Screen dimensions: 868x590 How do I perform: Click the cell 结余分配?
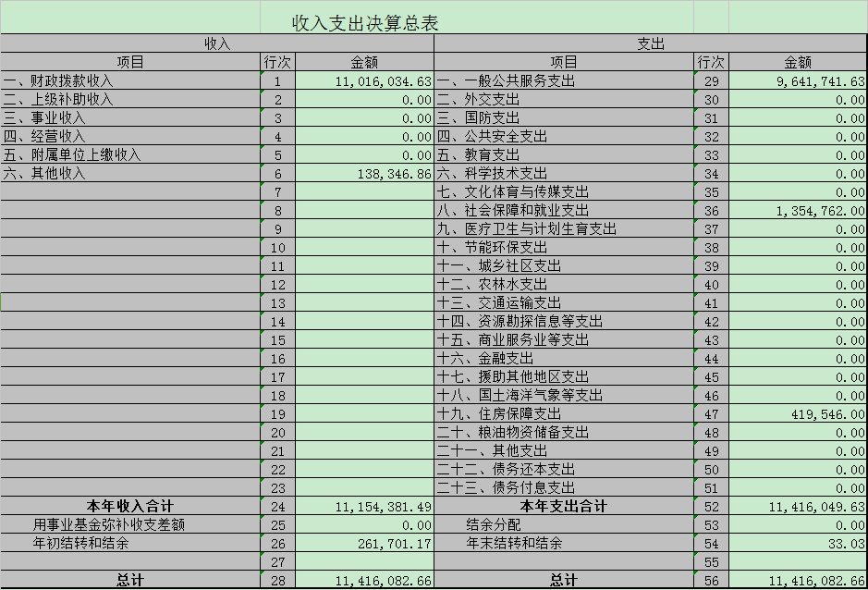tap(564, 524)
